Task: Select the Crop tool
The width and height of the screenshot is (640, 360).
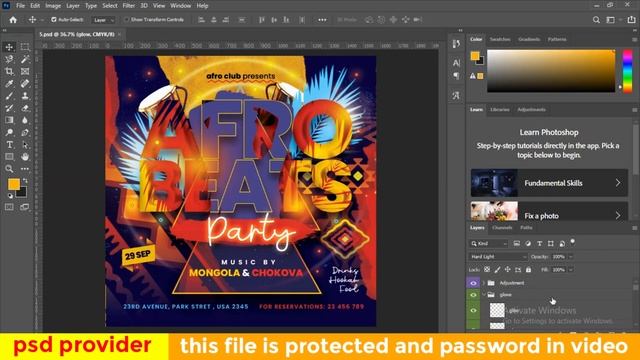Action: point(9,71)
